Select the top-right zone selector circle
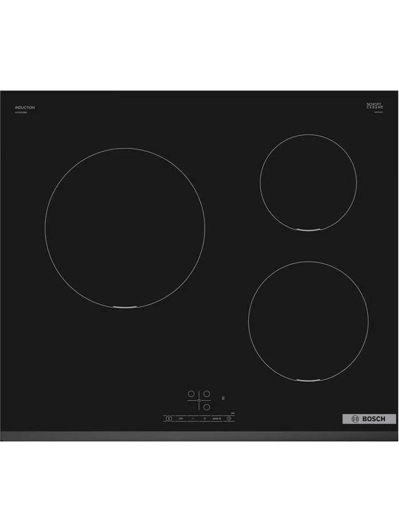The height and width of the screenshot is (532, 399). (206, 393)
